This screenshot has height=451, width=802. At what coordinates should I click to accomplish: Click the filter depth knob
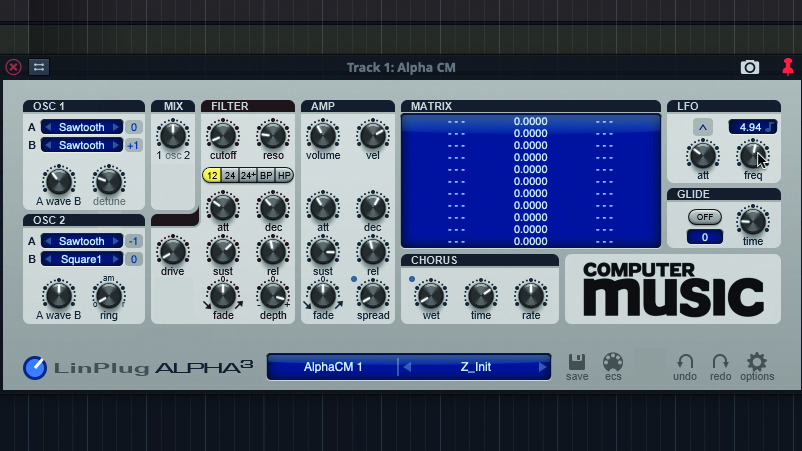(x=273, y=295)
